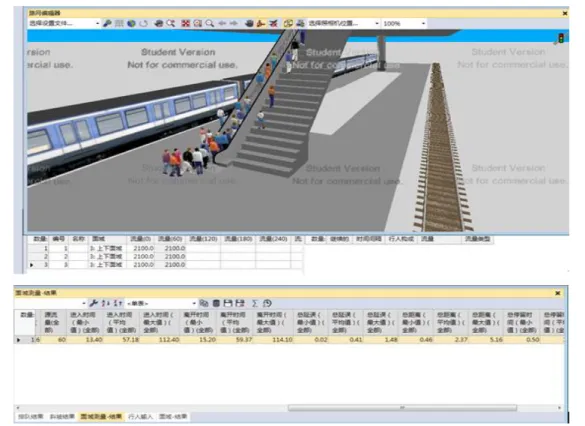Viewport: 585px width, 426px height.
Task: Select the 59.37 leave time average cell
Action: pos(235,339)
